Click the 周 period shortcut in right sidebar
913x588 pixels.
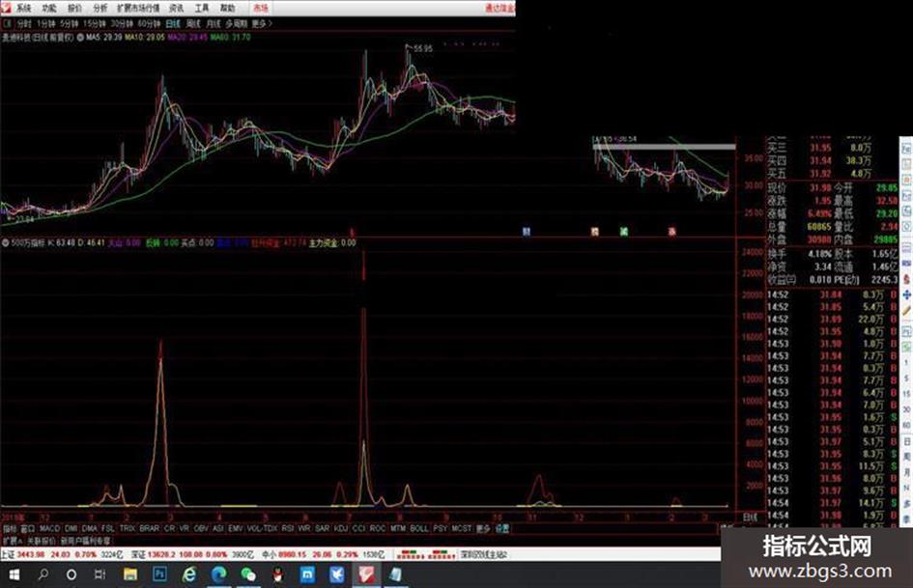click(906, 458)
